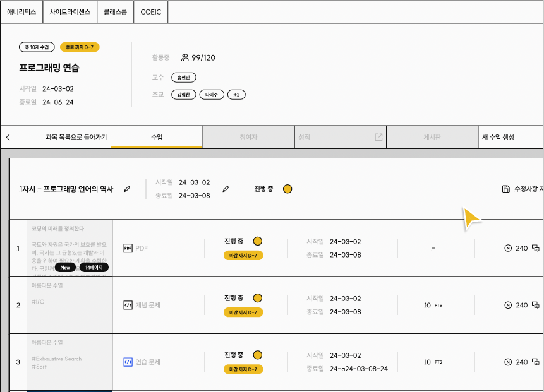Toggle 개념 문제 row status circle
This screenshot has height=392, width=544.
(257, 298)
